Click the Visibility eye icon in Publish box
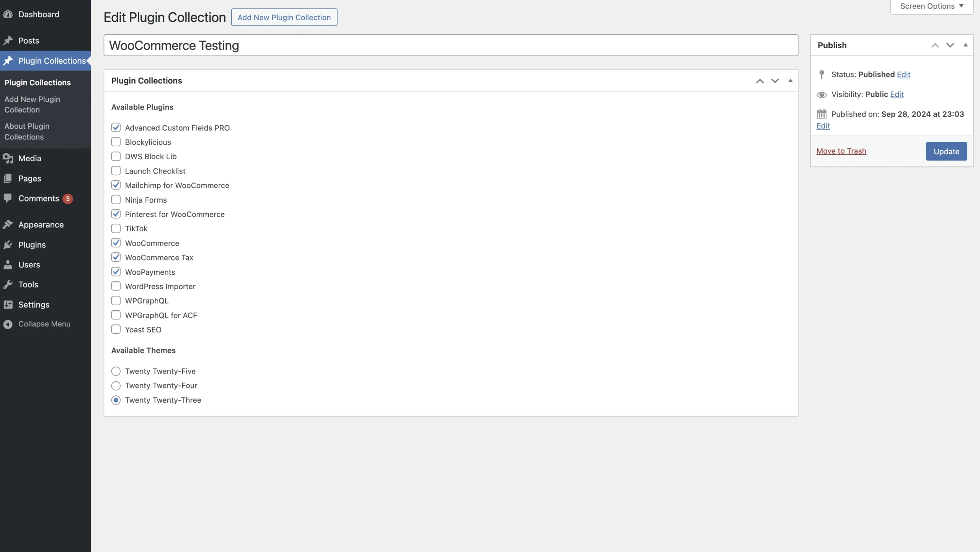 pos(822,95)
